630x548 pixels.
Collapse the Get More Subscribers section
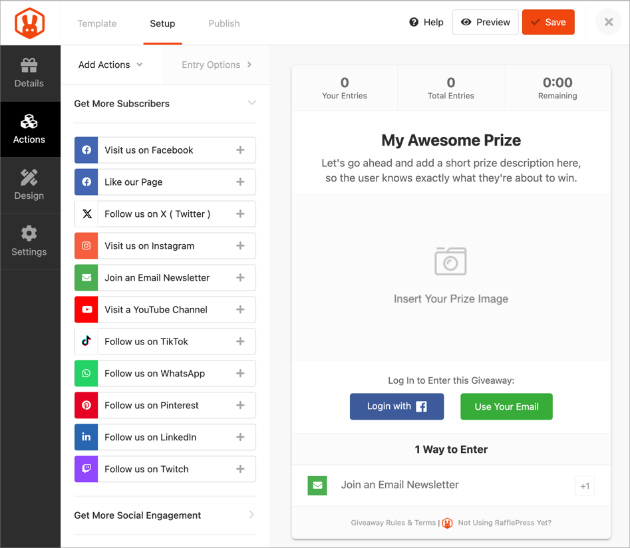251,103
